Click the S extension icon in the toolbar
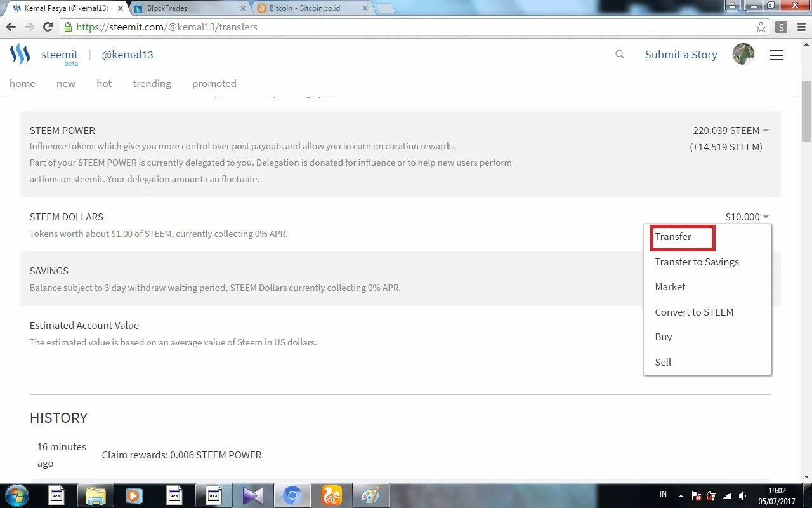The height and width of the screenshot is (508, 812). 781,27
